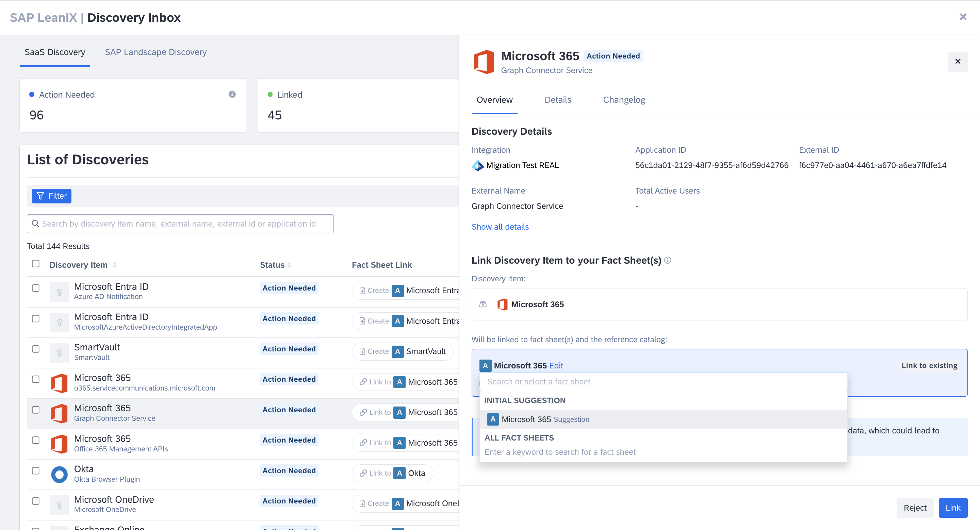The width and height of the screenshot is (980, 530).
Task: Check the Office 365 Management APIs row checkbox
Action: point(36,440)
